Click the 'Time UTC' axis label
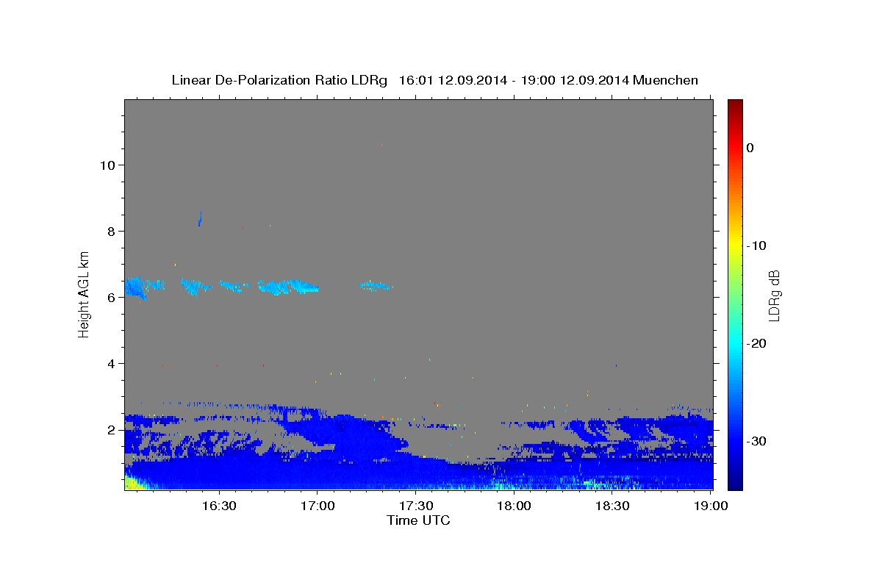Image resolution: width=882 pixels, height=588 pixels. 418,520
